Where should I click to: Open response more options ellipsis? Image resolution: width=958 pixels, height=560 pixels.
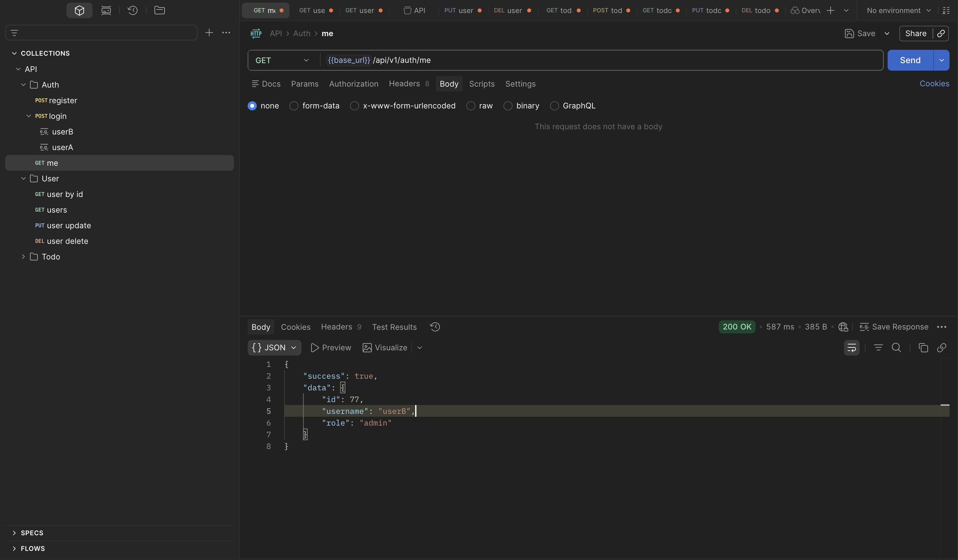(x=942, y=327)
